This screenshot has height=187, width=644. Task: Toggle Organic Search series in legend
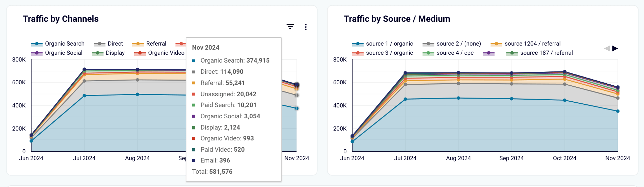click(58, 44)
